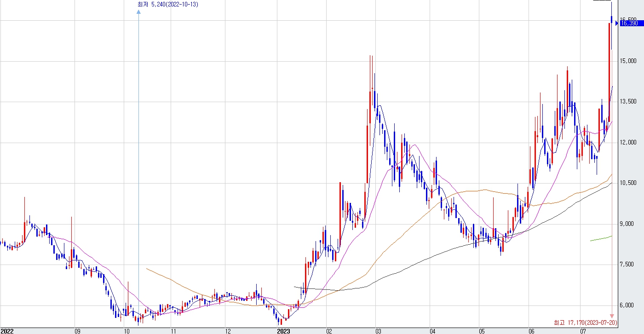Click the 15,000 price axis label
Screen dimensions: 644x334
coord(629,61)
